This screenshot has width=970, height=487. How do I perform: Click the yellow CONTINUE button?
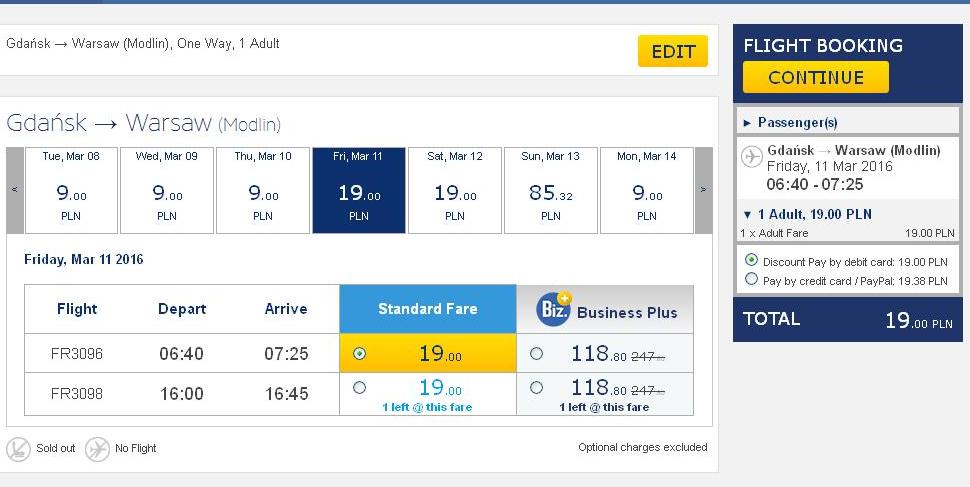[815, 77]
